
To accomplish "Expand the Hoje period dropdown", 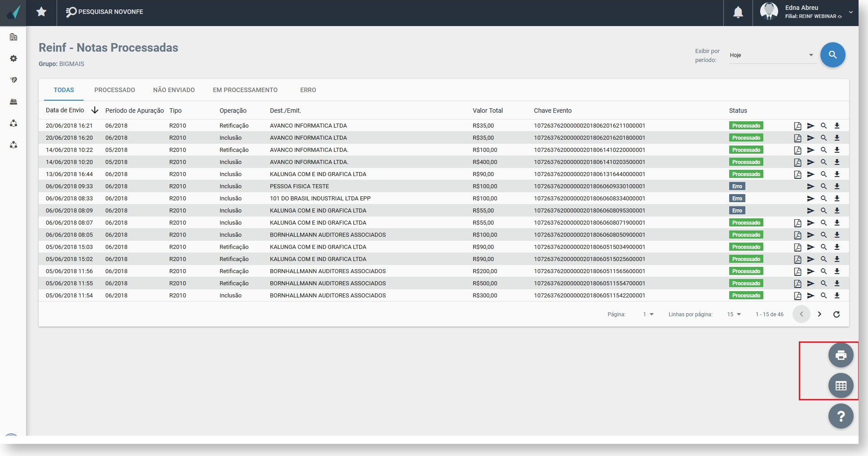I will tap(772, 55).
